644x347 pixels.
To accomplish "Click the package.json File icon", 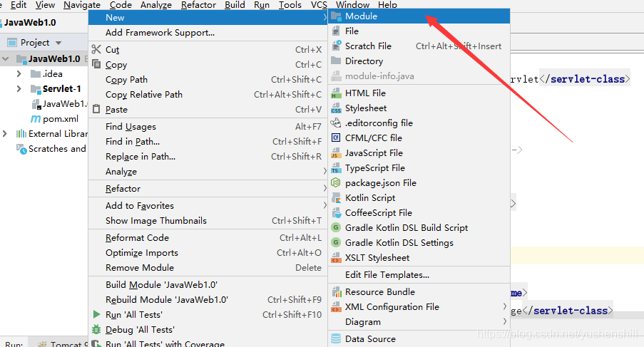I will (x=336, y=183).
